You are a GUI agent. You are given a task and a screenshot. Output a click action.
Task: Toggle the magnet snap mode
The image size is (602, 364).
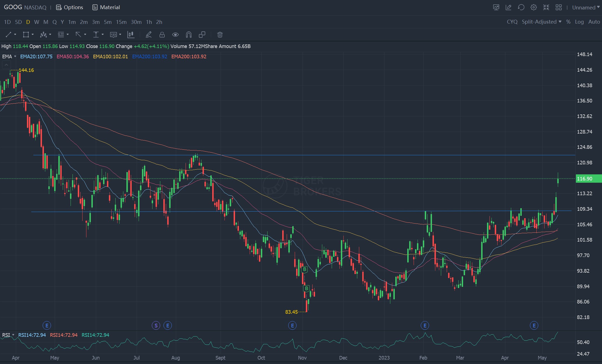(x=189, y=35)
